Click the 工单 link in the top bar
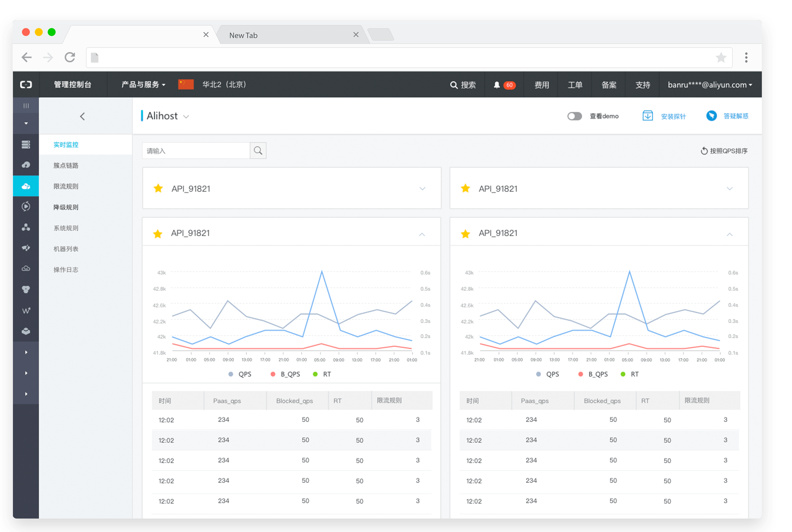The image size is (792, 532). pyautogui.click(x=575, y=85)
